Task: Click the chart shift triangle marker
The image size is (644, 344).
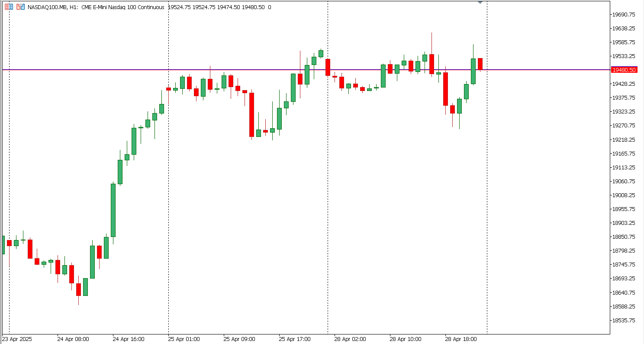Action: click(480, 3)
